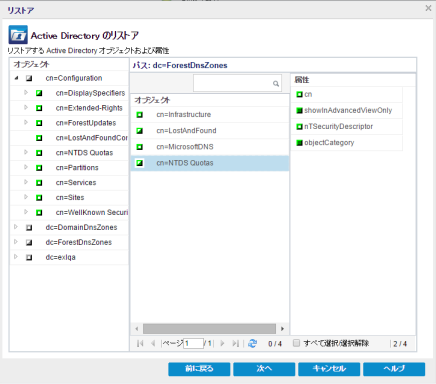The height and width of the screenshot is (384, 436).
Task: Click the previous page arrow icon
Action: coord(153,343)
